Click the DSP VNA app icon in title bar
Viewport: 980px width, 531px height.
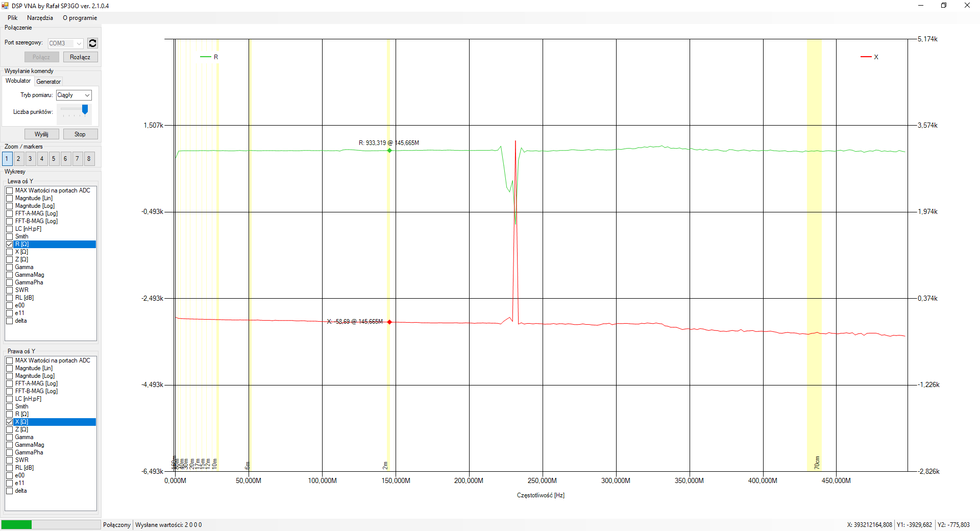pos(5,6)
